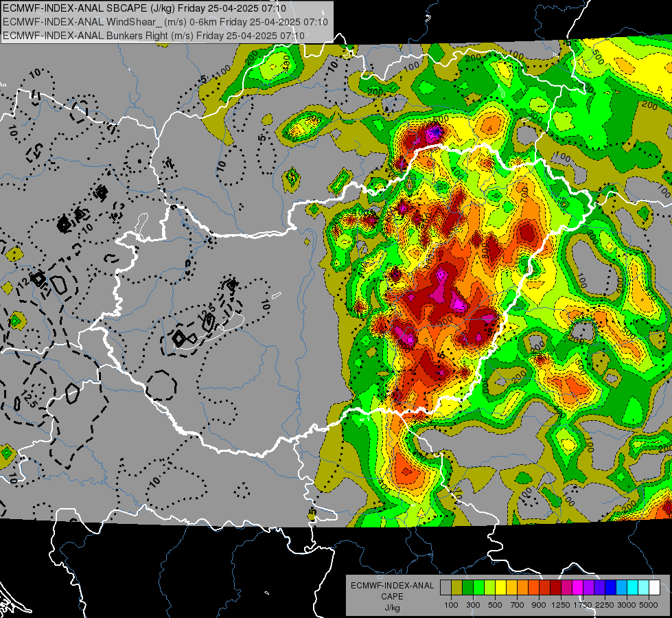Viewport: 672px width, 618px height.
Task: Click the gray CAPE legend swatch
Action: click(445, 587)
